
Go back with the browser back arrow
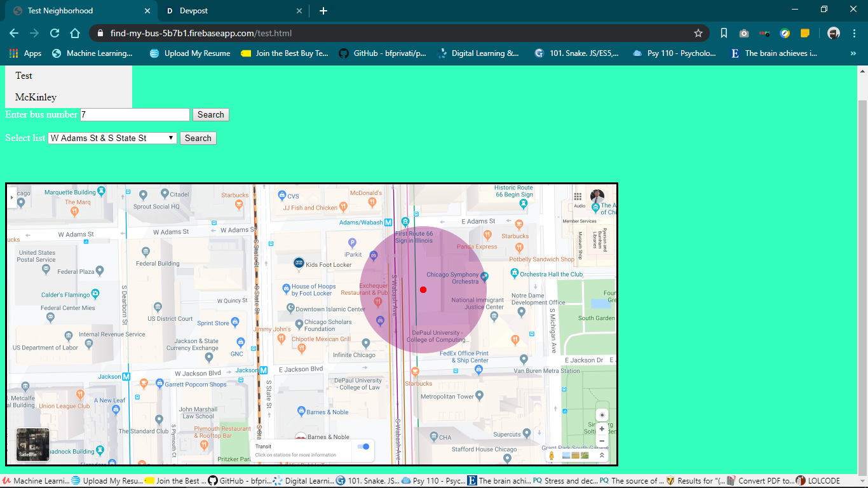coord(14,33)
